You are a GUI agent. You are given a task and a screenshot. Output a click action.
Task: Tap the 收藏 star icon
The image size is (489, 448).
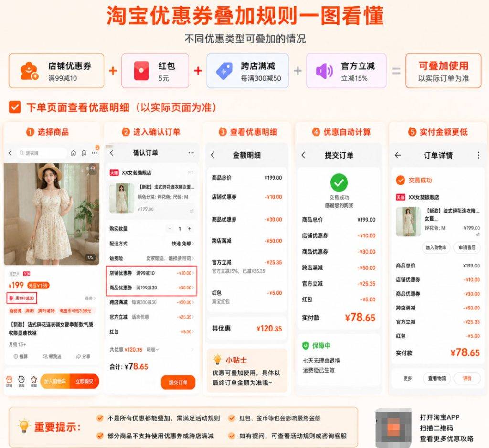(x=34, y=381)
